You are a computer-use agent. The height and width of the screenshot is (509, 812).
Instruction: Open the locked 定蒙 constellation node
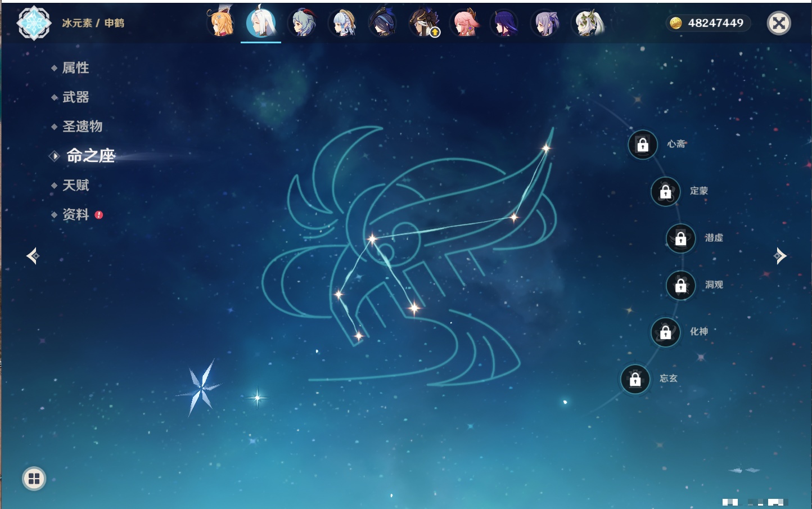665,192
